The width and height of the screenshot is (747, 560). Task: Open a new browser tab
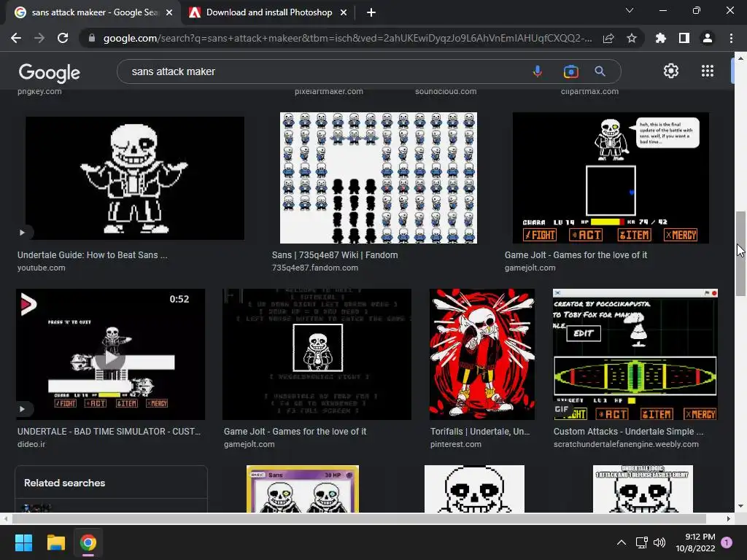(x=371, y=13)
